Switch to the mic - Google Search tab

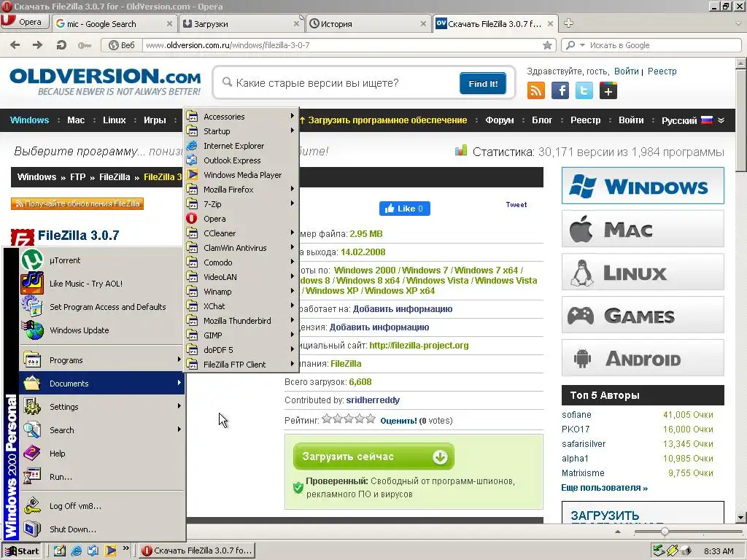click(115, 23)
